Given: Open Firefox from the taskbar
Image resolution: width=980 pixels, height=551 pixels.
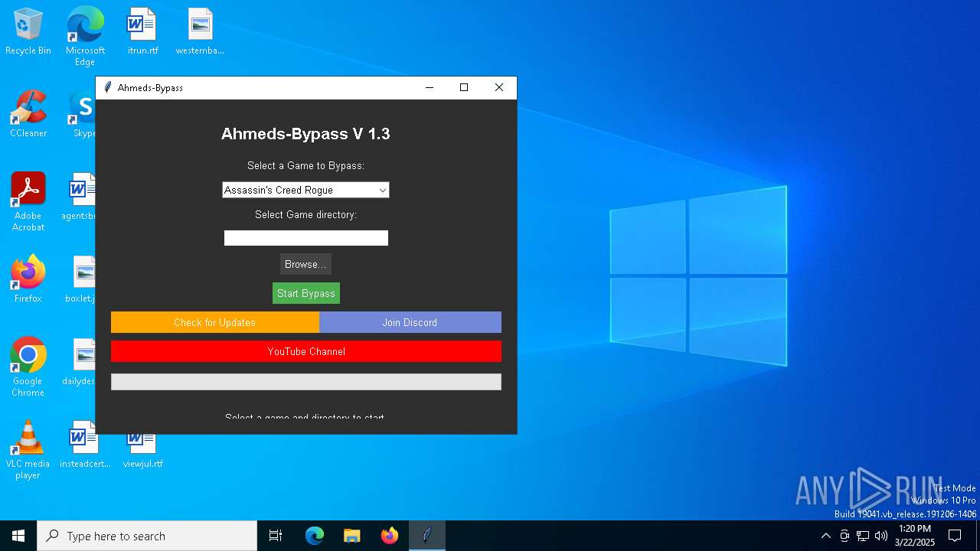Looking at the screenshot, I should pyautogui.click(x=390, y=536).
